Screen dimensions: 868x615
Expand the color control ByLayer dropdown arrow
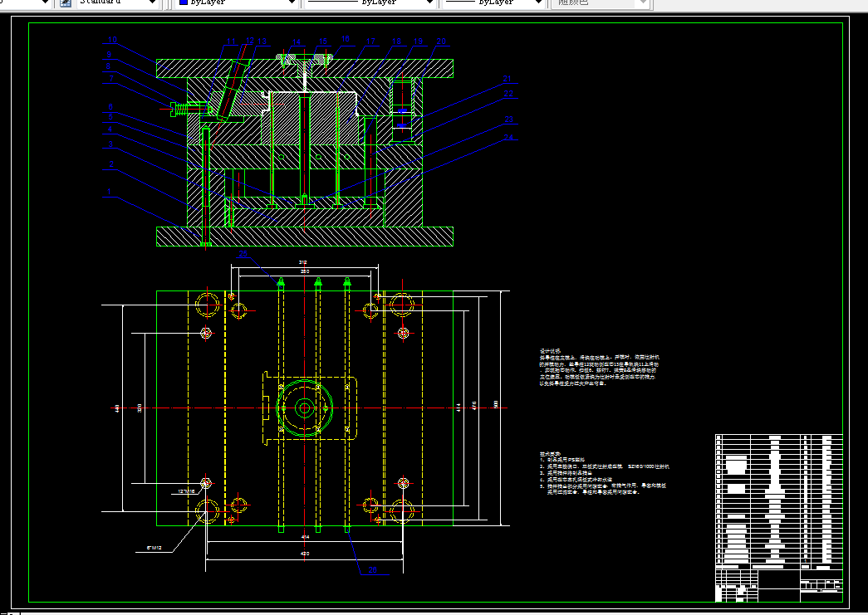[x=292, y=2]
